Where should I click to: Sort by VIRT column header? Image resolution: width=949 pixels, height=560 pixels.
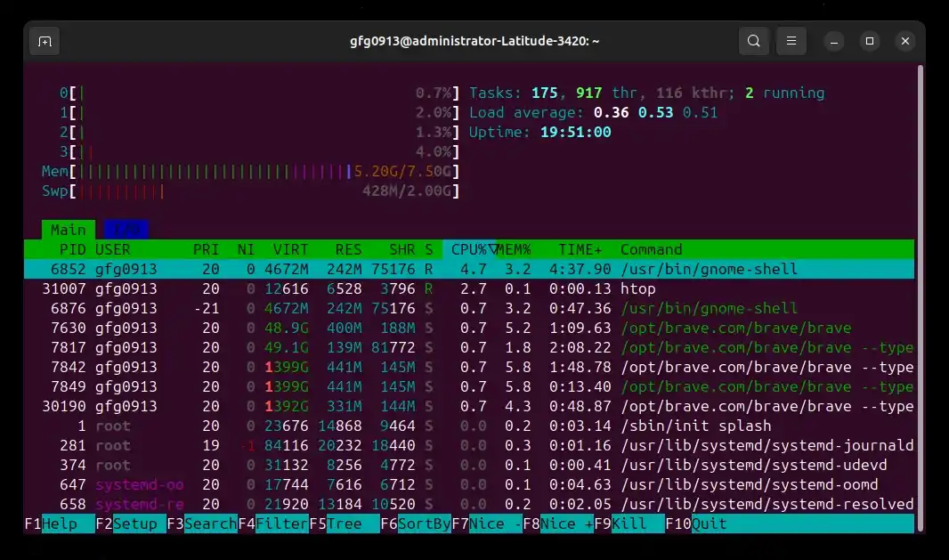click(290, 249)
